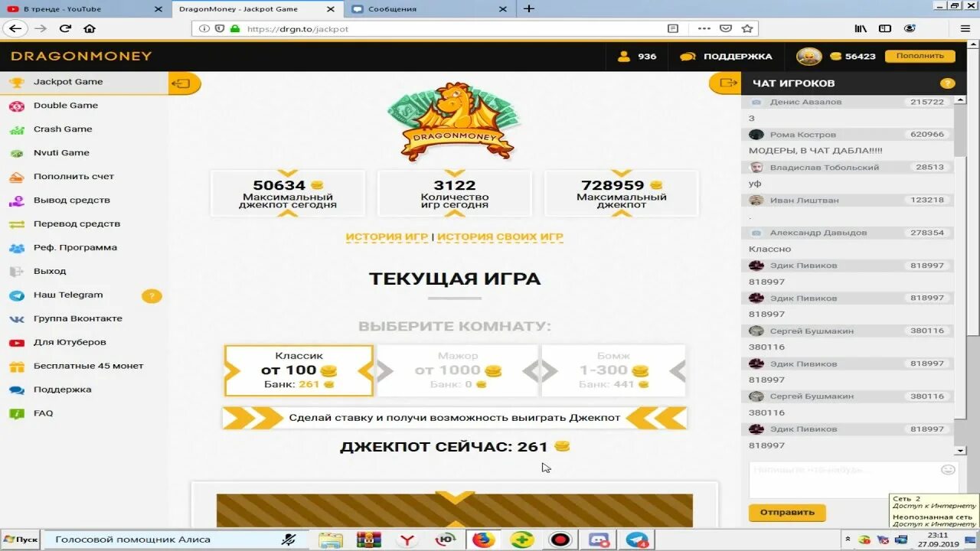
Task: Reload the page
Action: coord(65,29)
